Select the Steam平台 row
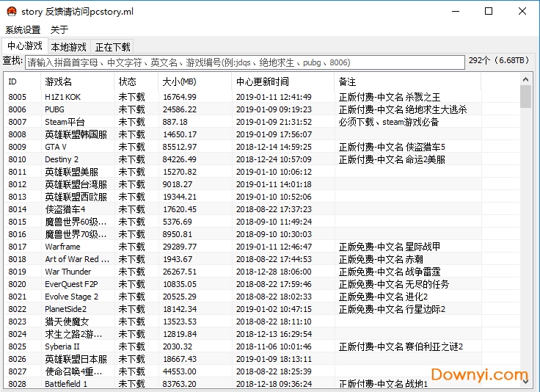 pos(65,122)
